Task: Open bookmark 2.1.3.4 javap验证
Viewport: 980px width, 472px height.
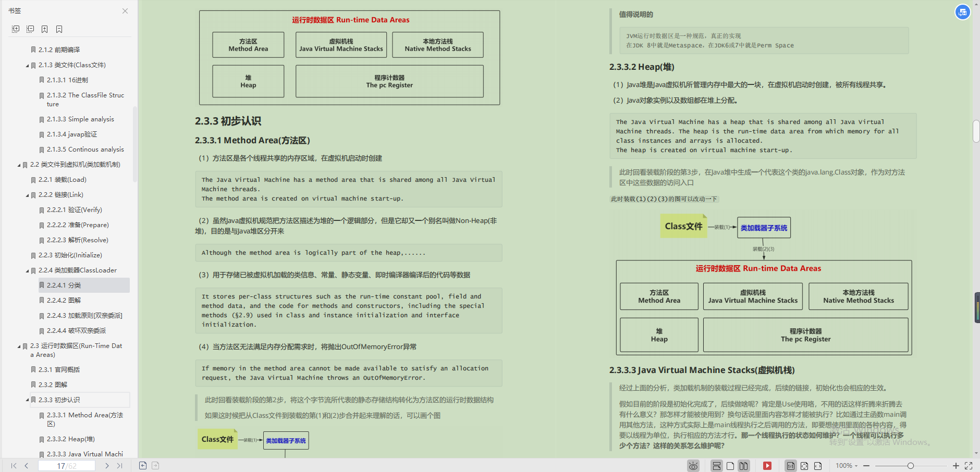Action: 72,134
